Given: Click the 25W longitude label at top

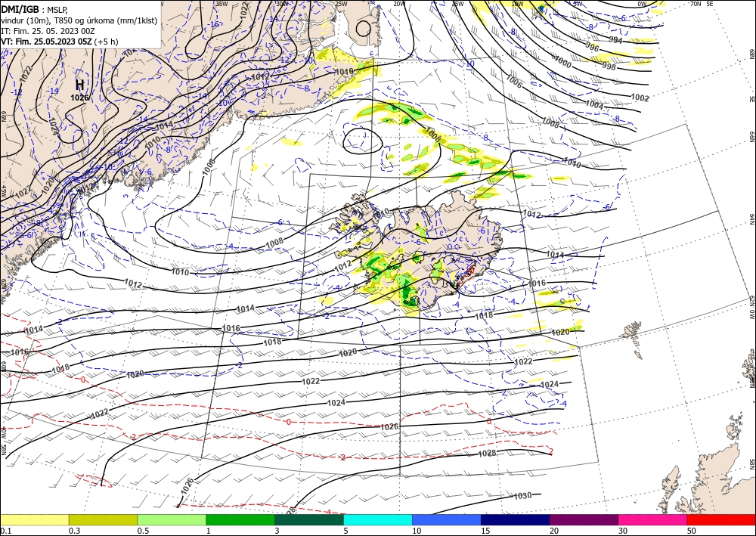Looking at the screenshot, I should coord(341,3).
